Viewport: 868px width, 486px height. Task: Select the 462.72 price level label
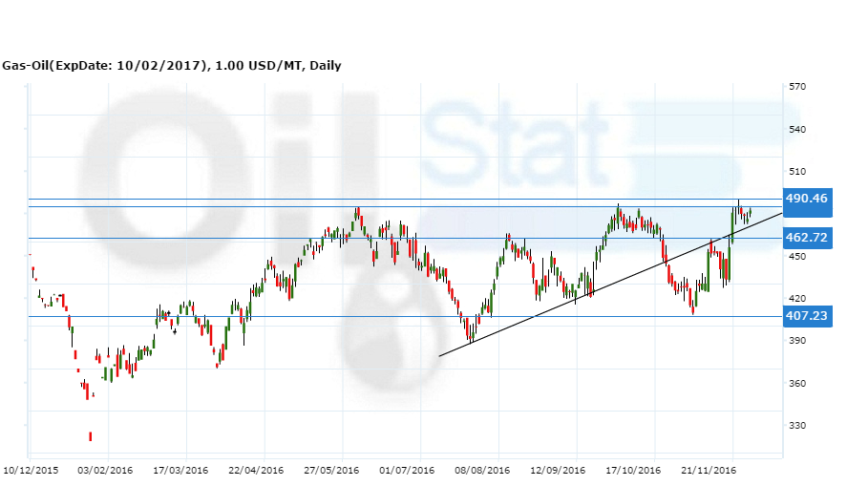(807, 238)
